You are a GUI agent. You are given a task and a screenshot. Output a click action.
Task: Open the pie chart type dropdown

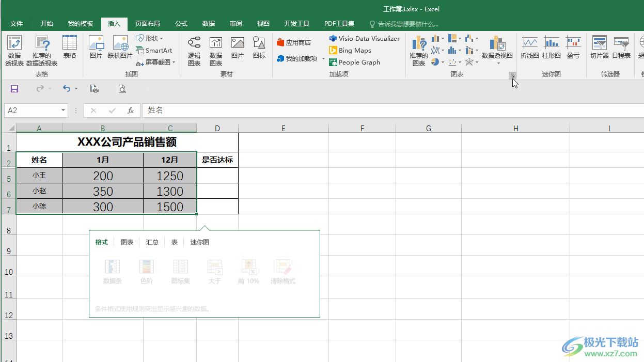[x=438, y=62]
